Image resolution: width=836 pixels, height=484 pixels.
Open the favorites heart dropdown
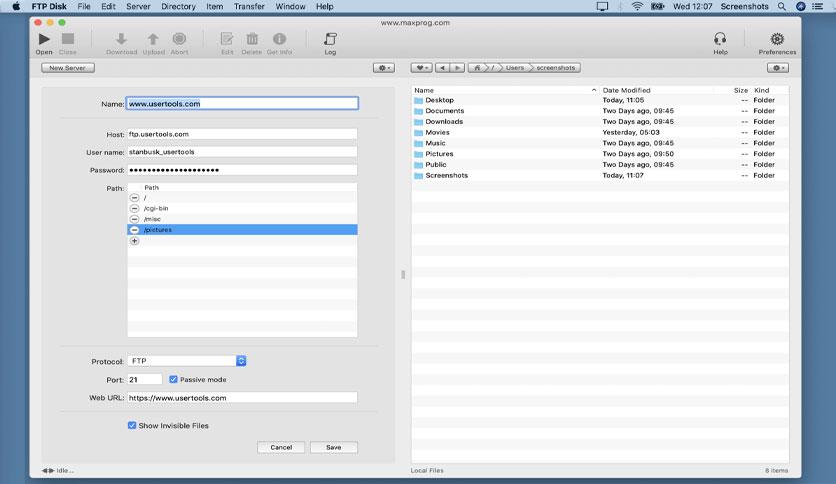pos(422,68)
